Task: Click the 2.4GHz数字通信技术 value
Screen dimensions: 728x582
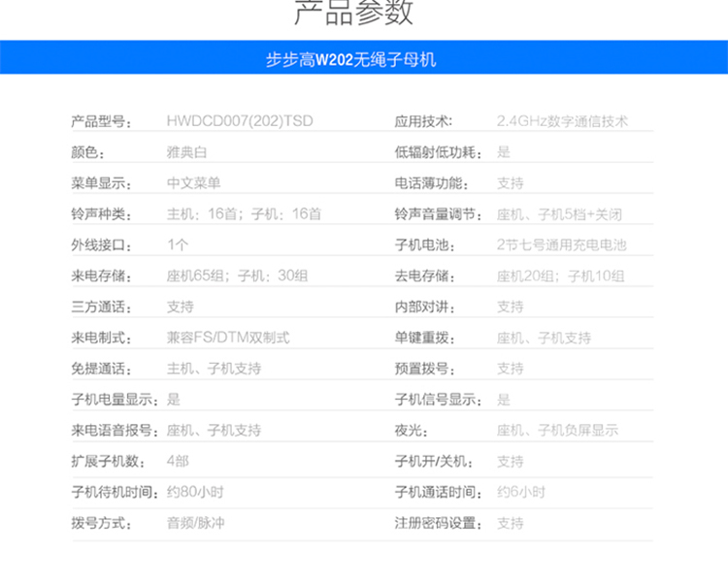Action: pyautogui.click(x=562, y=121)
